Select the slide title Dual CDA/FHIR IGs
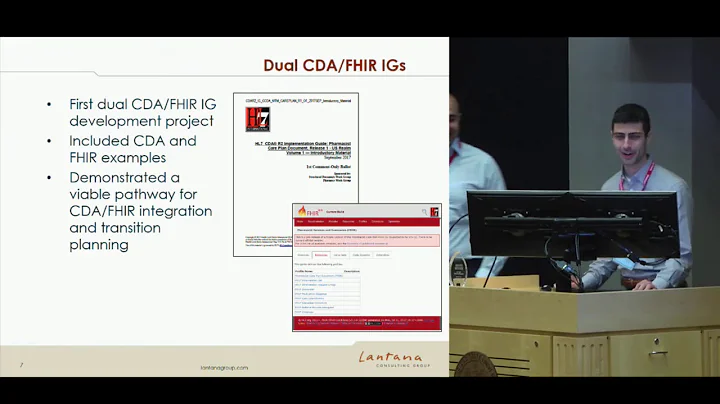 (334, 65)
